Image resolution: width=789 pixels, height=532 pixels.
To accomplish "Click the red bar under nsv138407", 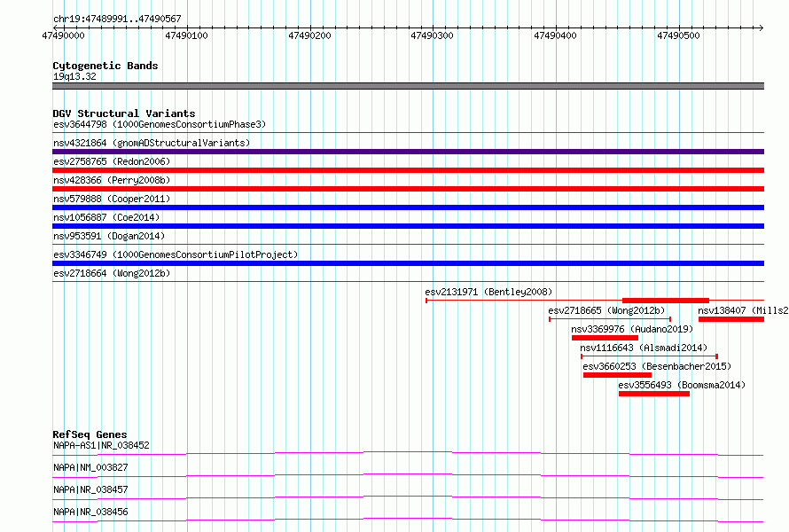I will (731, 319).
